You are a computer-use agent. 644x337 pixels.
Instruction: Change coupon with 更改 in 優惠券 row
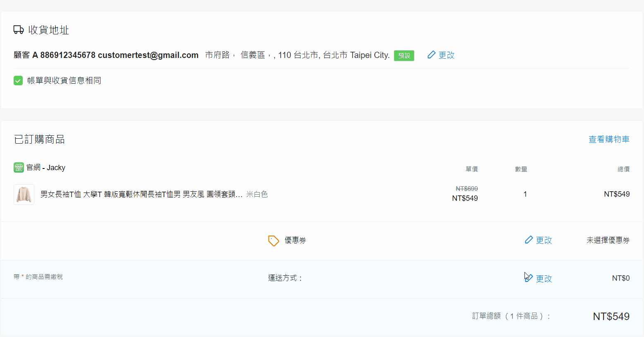coord(544,240)
